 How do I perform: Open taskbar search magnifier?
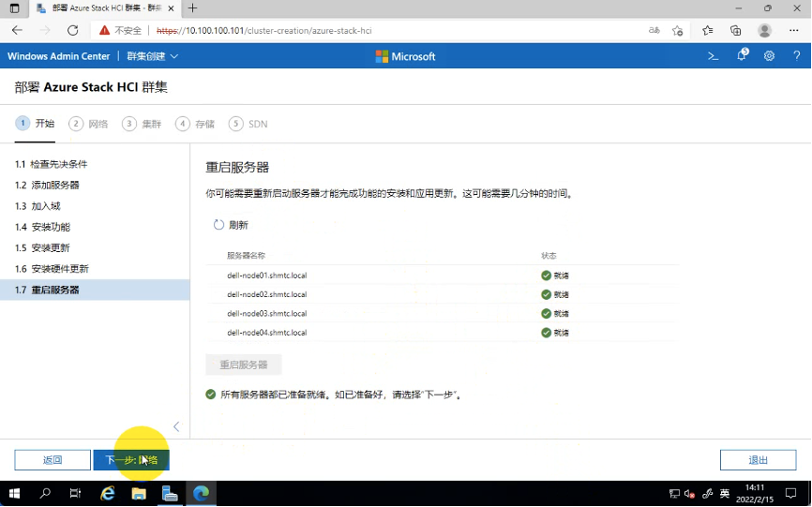[x=45, y=494]
